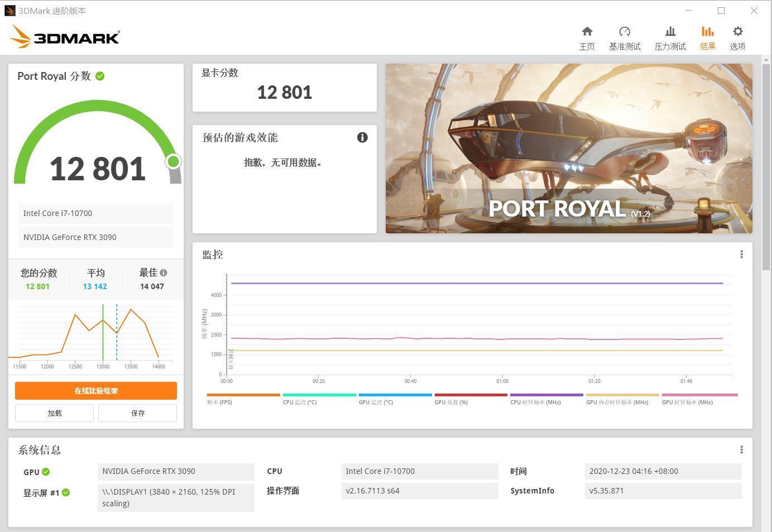Click 操作界面 version v2.16.7113 s64

[420, 491]
